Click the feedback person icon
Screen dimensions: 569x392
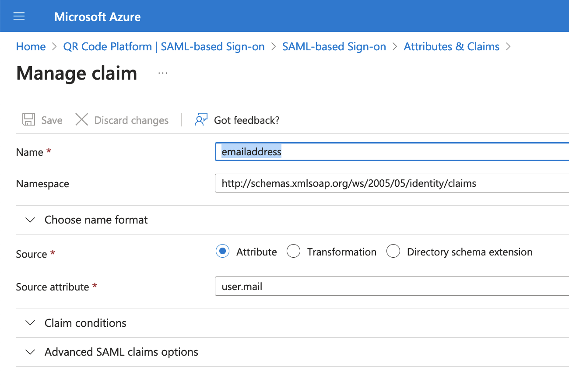(x=200, y=119)
